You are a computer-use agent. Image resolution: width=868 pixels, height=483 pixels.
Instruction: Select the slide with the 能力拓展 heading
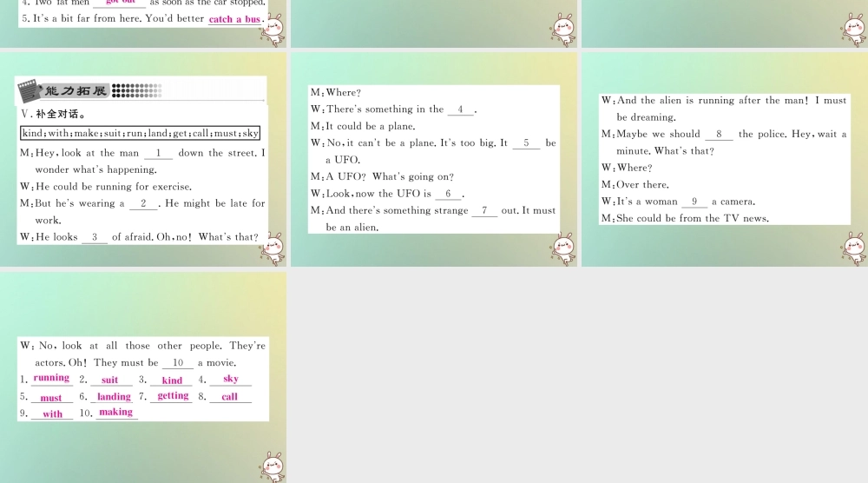tap(143, 159)
